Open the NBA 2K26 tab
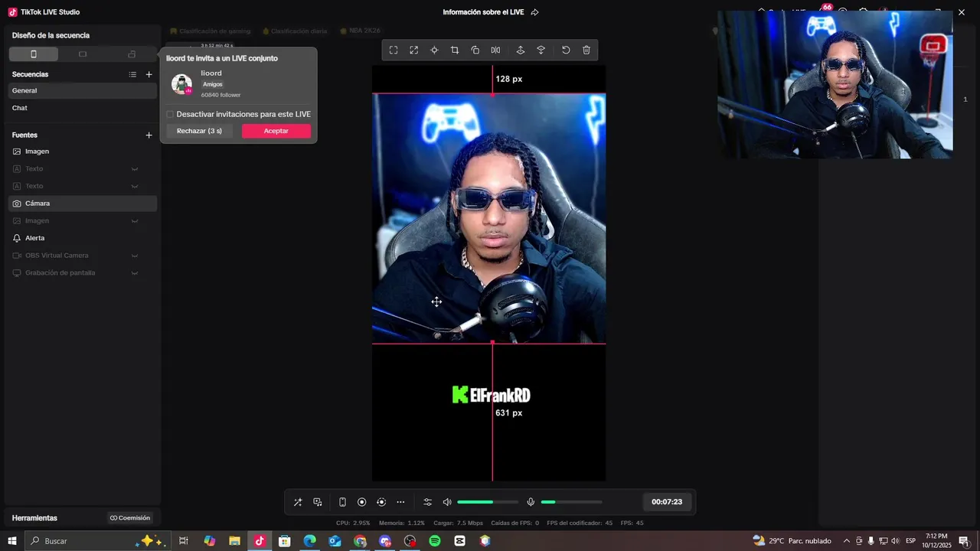The width and height of the screenshot is (980, 551). pos(360,31)
